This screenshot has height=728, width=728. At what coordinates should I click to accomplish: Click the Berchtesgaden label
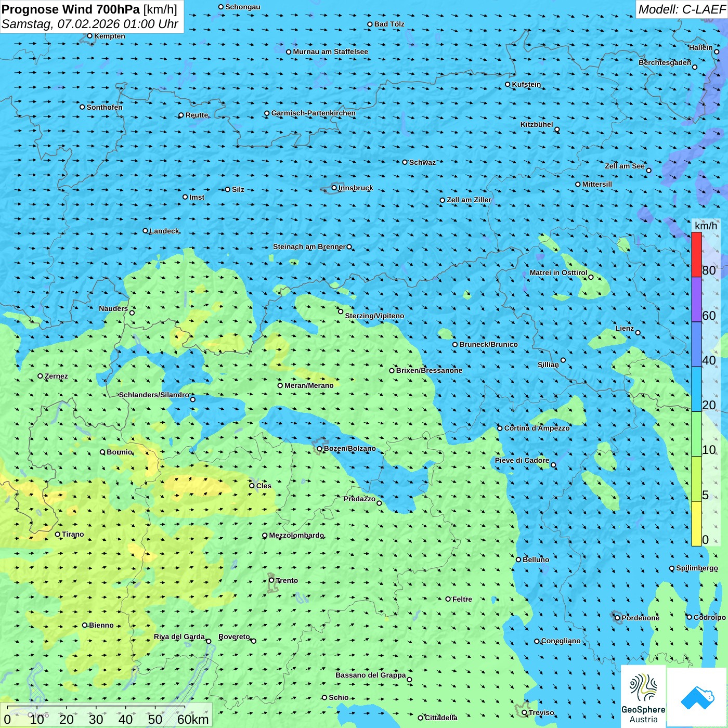point(665,62)
